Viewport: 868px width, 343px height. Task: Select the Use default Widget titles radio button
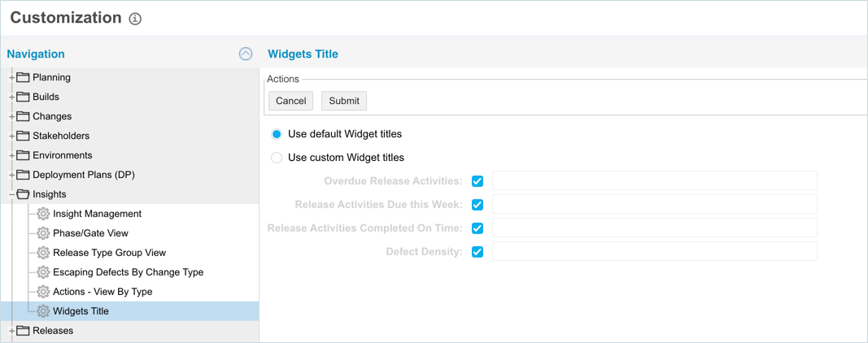[277, 134]
